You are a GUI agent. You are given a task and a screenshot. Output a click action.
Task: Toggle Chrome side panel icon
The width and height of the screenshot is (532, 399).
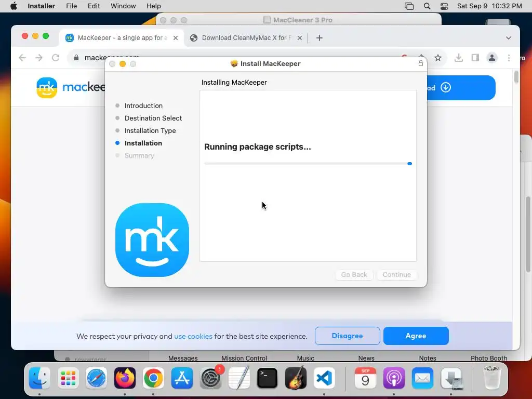click(475, 58)
